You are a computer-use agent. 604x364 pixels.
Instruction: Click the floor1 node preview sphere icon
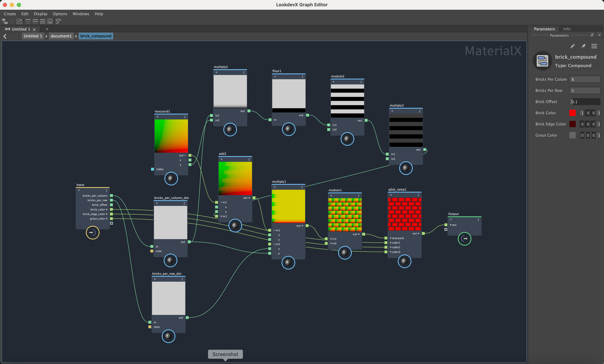[289, 129]
